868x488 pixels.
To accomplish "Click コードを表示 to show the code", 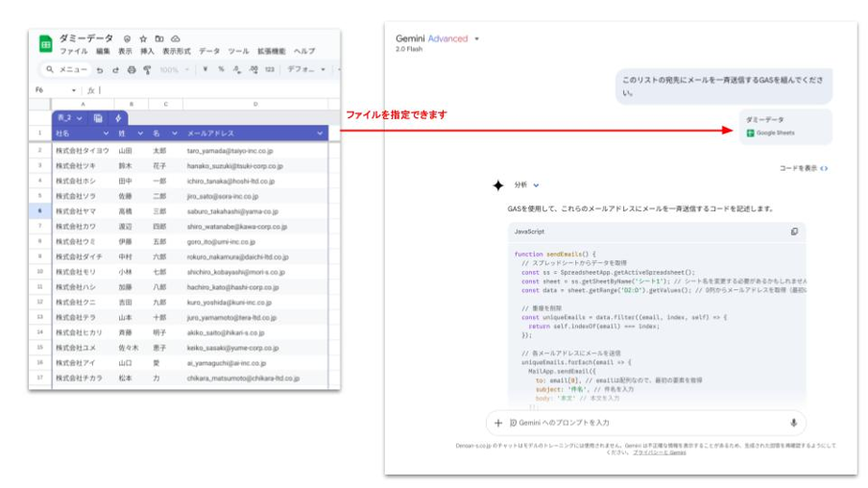I will click(804, 168).
